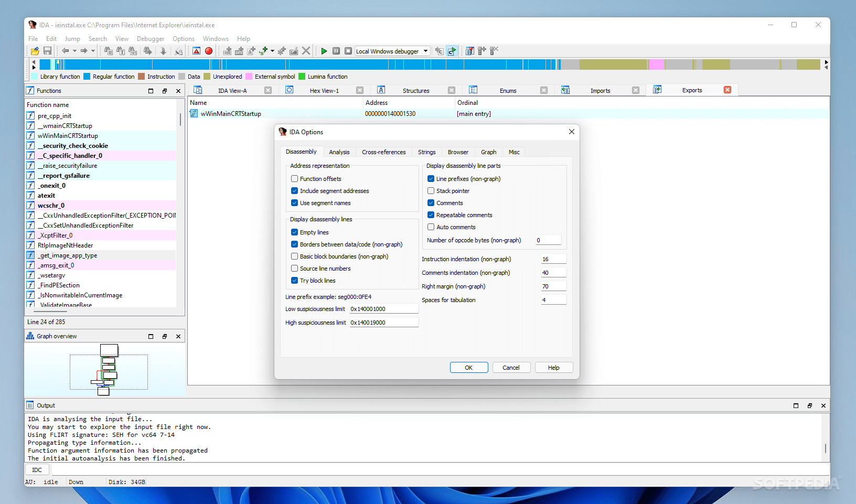Click the Help button in dialog
Viewport: 856px width, 504px height.
click(x=554, y=368)
